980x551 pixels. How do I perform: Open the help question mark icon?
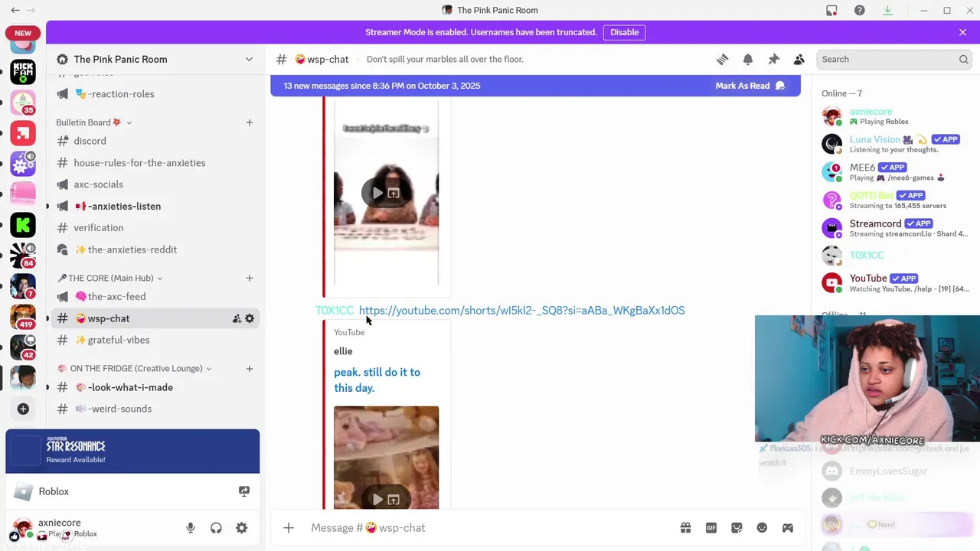pos(859,10)
